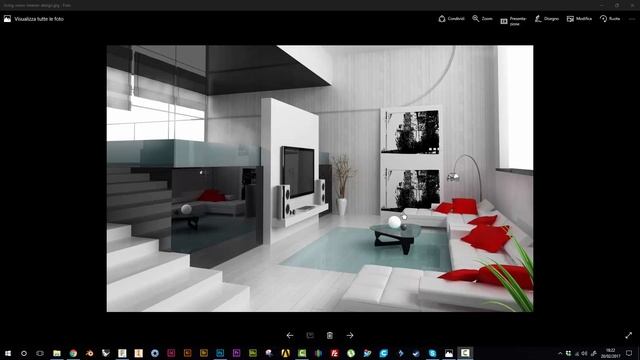Open the Zoom control

482,19
